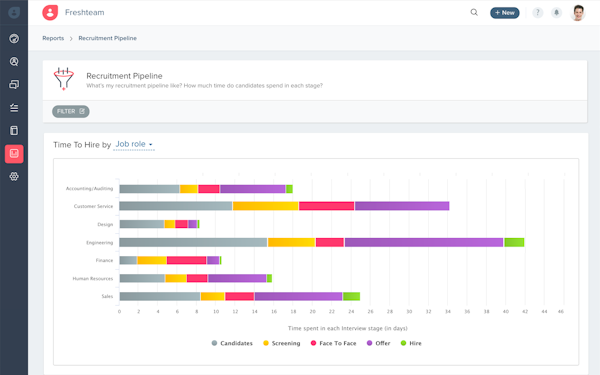Click the help question mark icon
Screen dimensions: 600x375
(x=538, y=13)
